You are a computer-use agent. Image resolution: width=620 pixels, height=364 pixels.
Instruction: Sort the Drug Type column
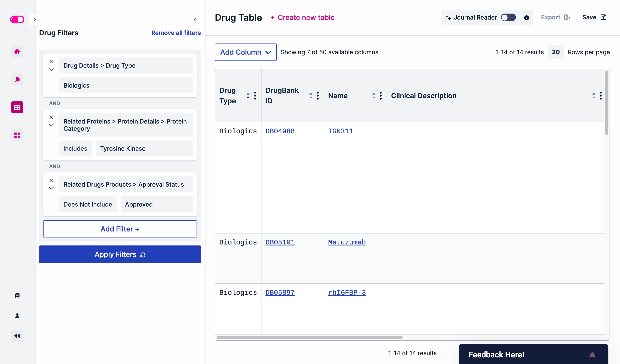pyautogui.click(x=248, y=96)
